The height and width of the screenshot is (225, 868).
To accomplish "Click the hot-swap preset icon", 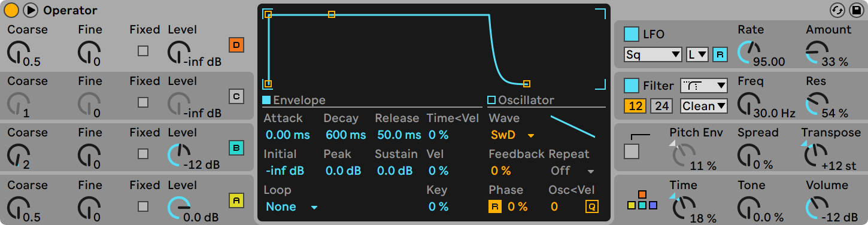I will pyautogui.click(x=837, y=10).
